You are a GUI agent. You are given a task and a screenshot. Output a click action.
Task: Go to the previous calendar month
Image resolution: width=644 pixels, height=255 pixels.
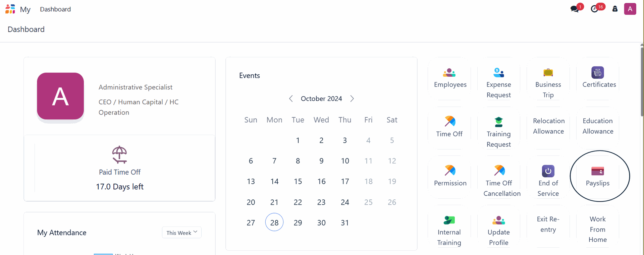(x=291, y=99)
